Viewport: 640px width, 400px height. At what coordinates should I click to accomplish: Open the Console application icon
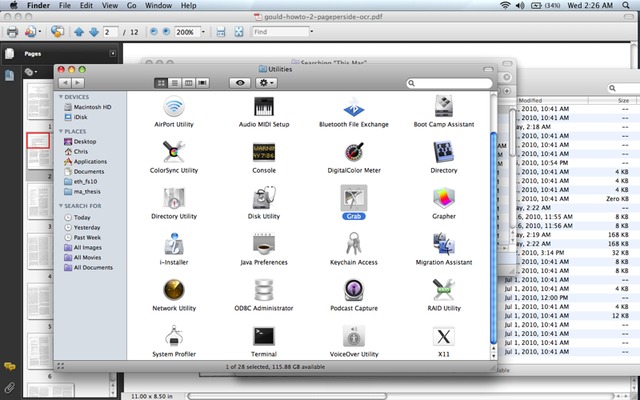(x=264, y=152)
